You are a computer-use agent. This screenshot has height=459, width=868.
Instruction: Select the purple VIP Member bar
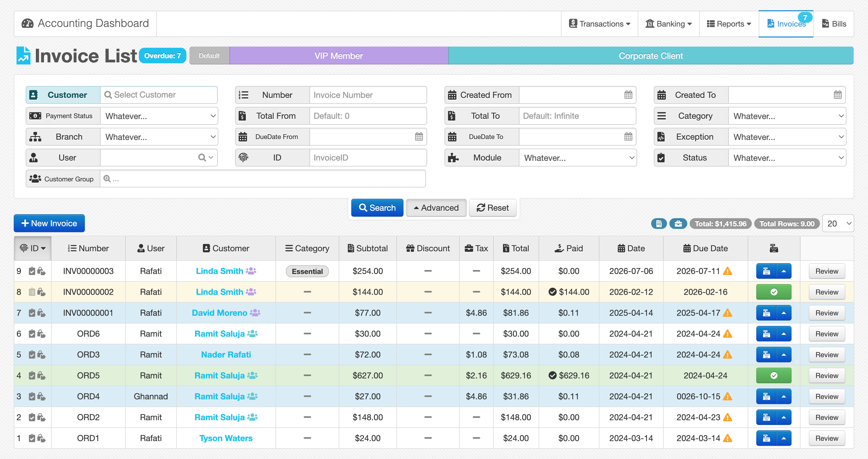(339, 56)
